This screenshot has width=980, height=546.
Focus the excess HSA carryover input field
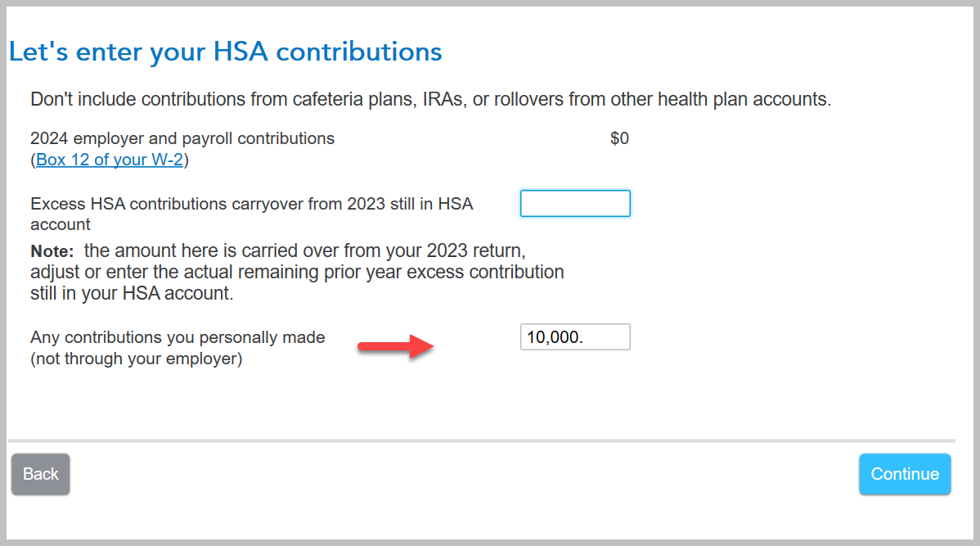(x=575, y=204)
